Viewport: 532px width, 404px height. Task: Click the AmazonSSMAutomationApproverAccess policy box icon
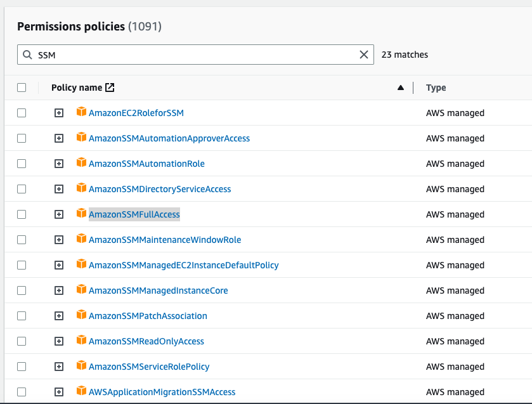point(81,137)
